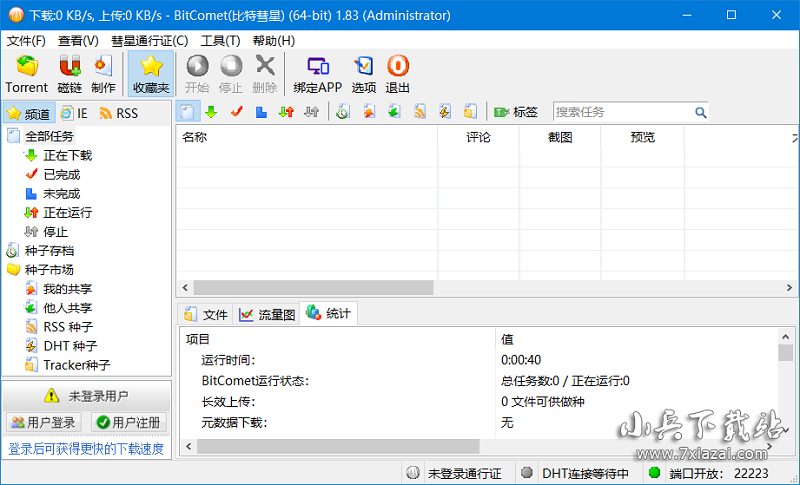Switch to the 流量图 tab
800x485 pixels.
(x=267, y=314)
